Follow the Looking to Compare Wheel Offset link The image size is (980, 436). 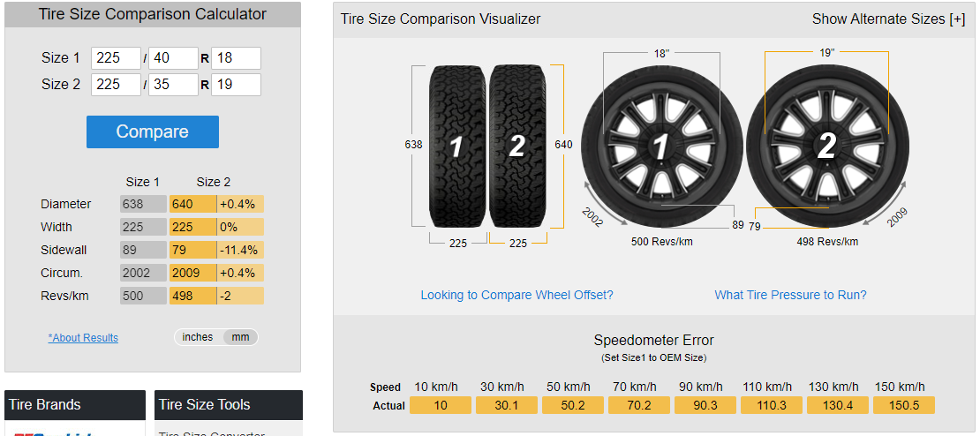pyautogui.click(x=516, y=295)
